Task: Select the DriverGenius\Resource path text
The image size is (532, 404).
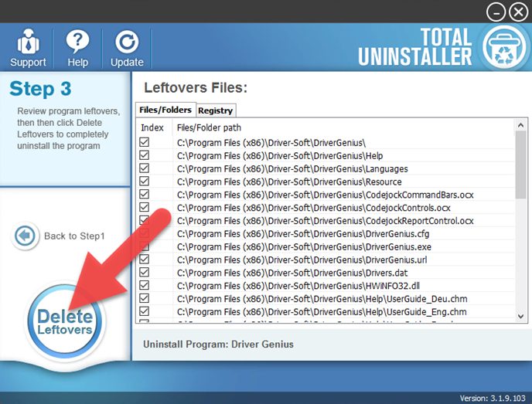Action: 289,182
